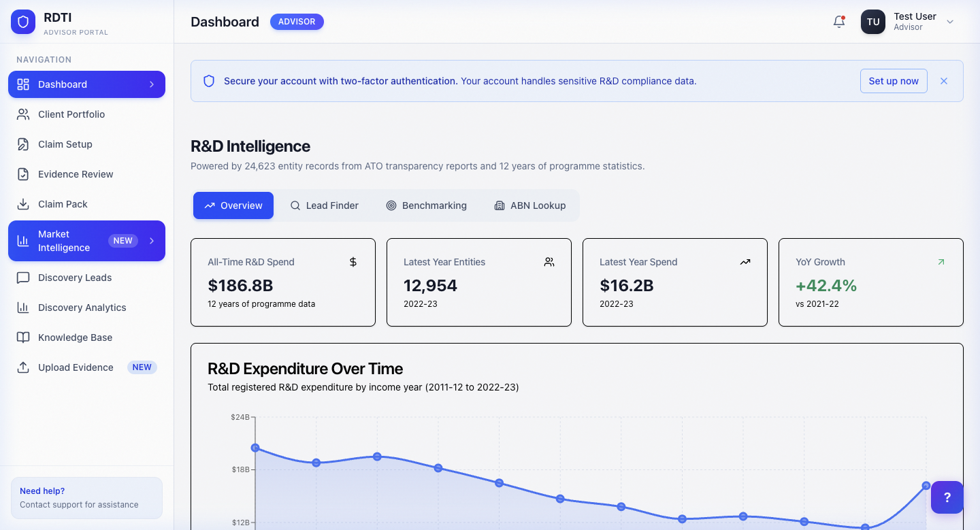Image resolution: width=980 pixels, height=530 pixels.
Task: Click the Dashboard grid icon in the sidebar
Action: pyautogui.click(x=23, y=84)
